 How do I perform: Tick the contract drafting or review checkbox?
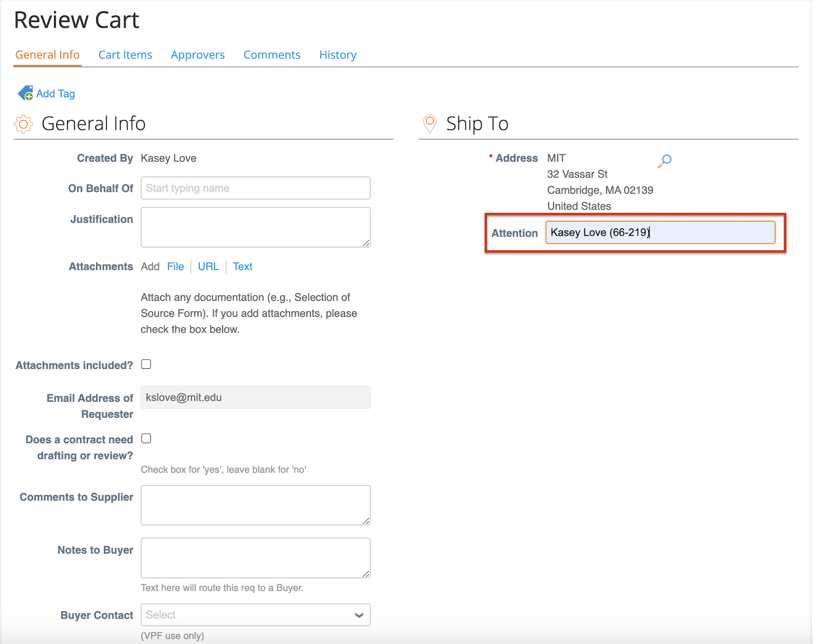[x=146, y=439]
